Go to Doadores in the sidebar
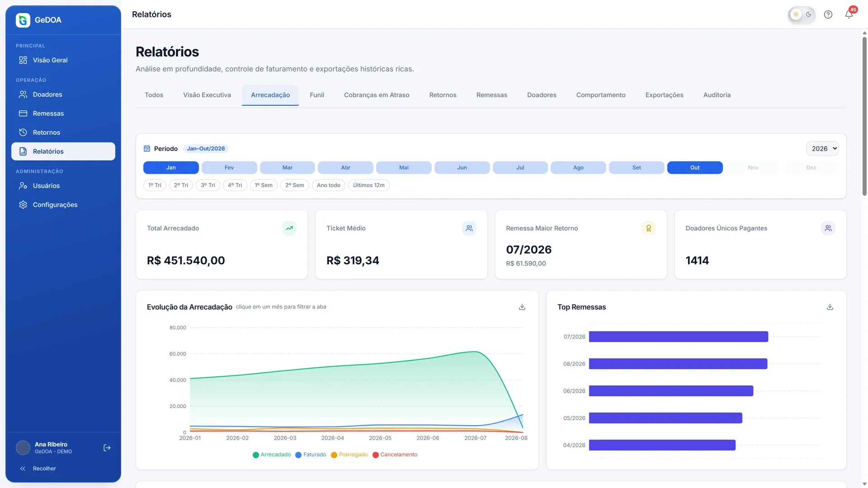Image resolution: width=868 pixels, height=488 pixels. 63,94
